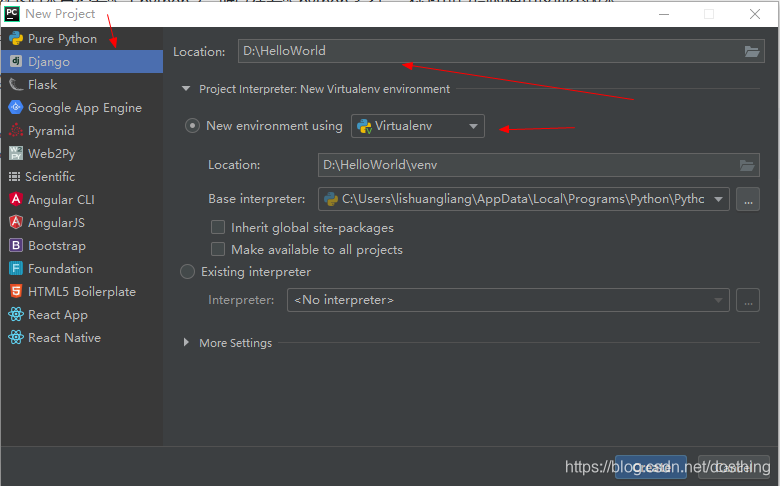Viewport: 780px width, 486px height.
Task: Open the Base interpreter dropdown
Action: (x=524, y=199)
